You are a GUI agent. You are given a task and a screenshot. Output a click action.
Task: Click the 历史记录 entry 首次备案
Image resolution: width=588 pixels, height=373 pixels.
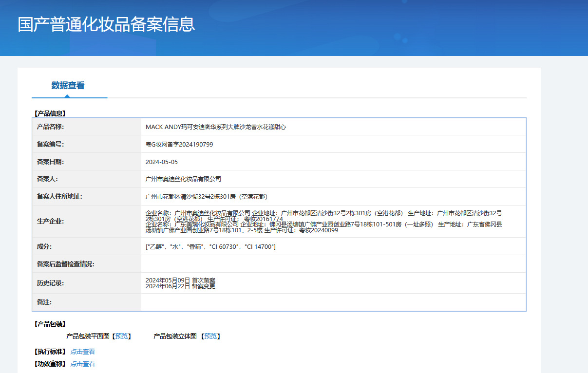(180, 280)
